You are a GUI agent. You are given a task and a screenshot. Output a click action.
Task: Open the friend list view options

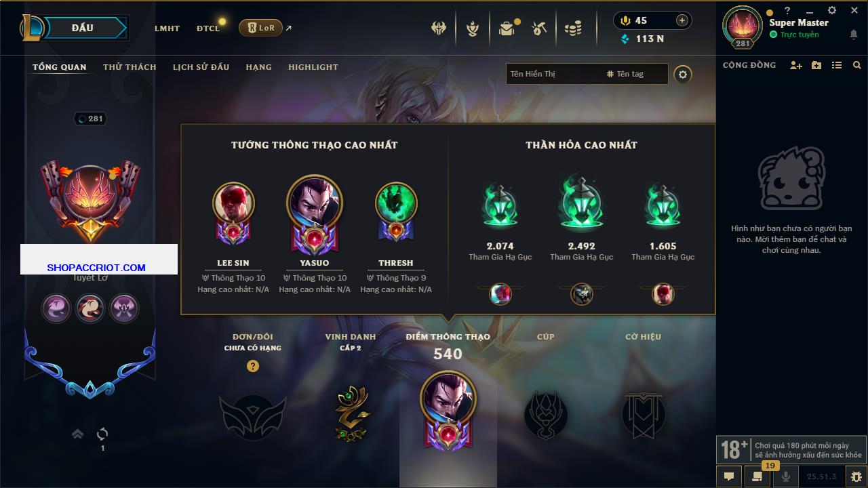[x=837, y=65]
